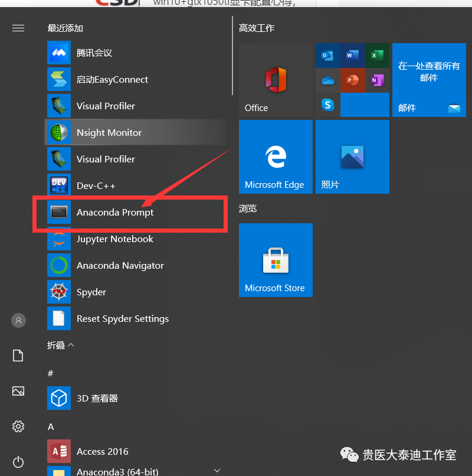Open Word from the tile group
Image resolution: width=472 pixels, height=476 pixels.
352,56
